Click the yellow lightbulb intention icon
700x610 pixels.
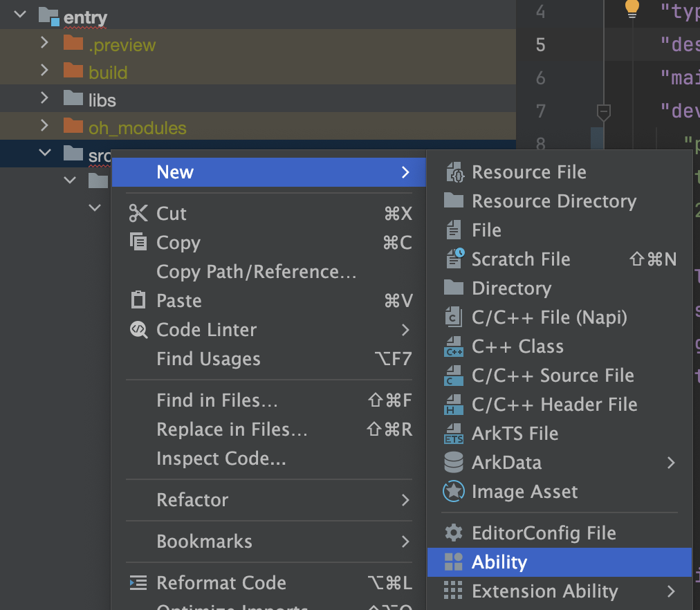(x=632, y=9)
